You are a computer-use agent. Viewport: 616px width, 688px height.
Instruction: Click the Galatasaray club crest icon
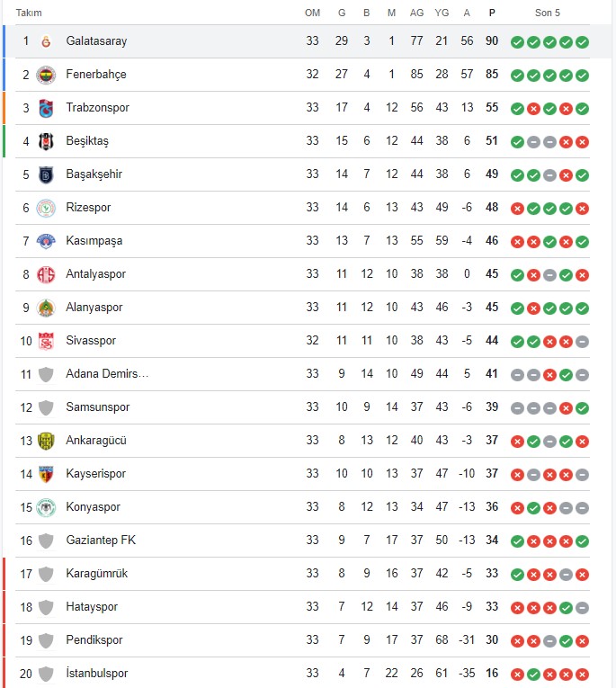pos(46,41)
